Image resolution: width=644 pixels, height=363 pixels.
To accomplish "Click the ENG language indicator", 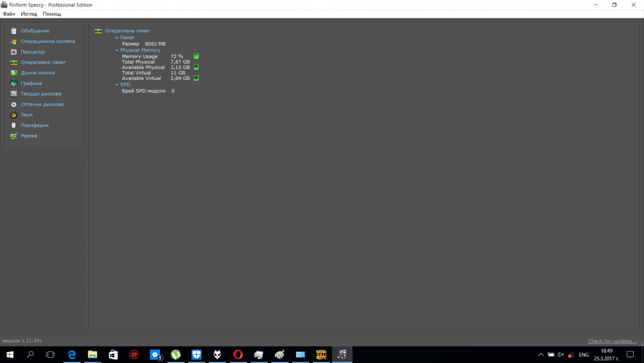I will click(x=583, y=355).
